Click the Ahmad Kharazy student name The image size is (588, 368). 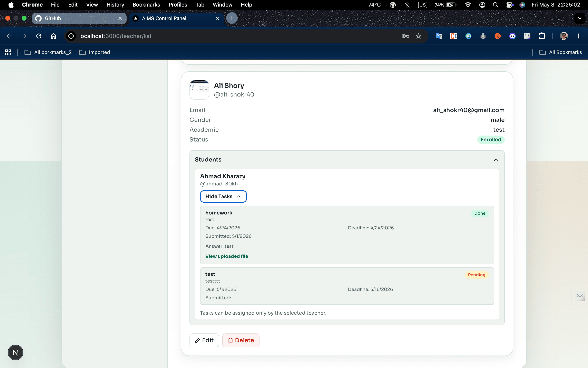coord(223,176)
